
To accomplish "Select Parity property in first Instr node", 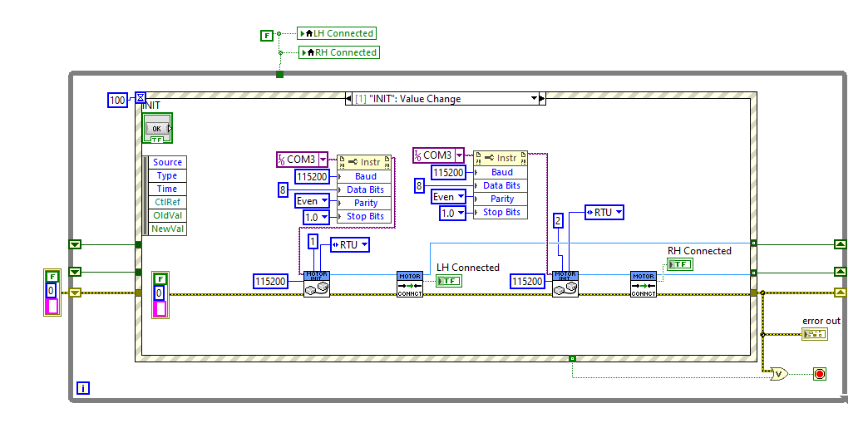I will [363, 203].
